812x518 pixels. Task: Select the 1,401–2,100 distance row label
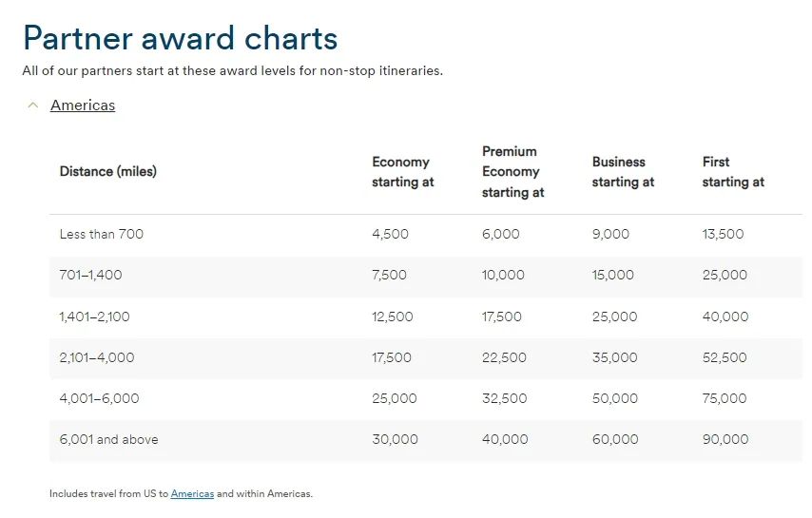pyautogui.click(x=94, y=317)
